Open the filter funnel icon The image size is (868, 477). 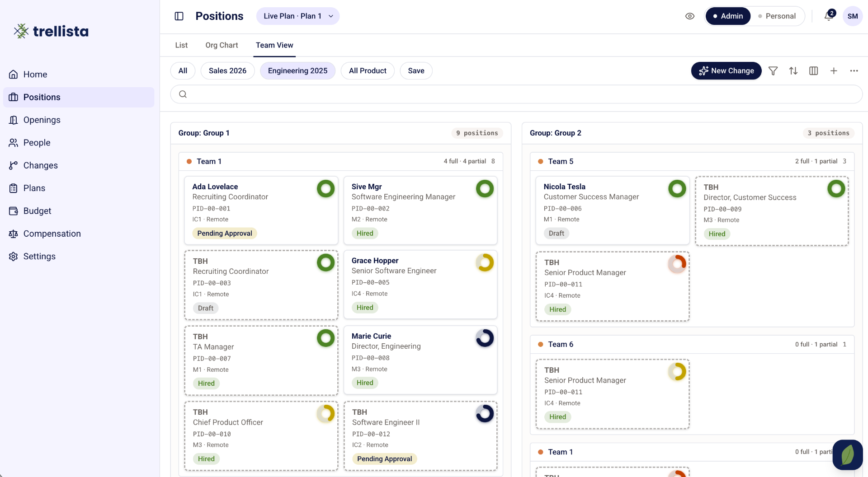click(x=773, y=71)
